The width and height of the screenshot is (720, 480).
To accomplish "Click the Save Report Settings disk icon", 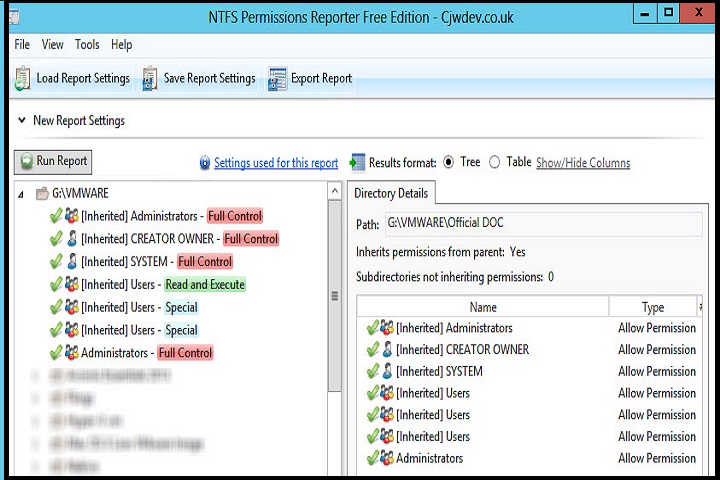I will tap(150, 79).
